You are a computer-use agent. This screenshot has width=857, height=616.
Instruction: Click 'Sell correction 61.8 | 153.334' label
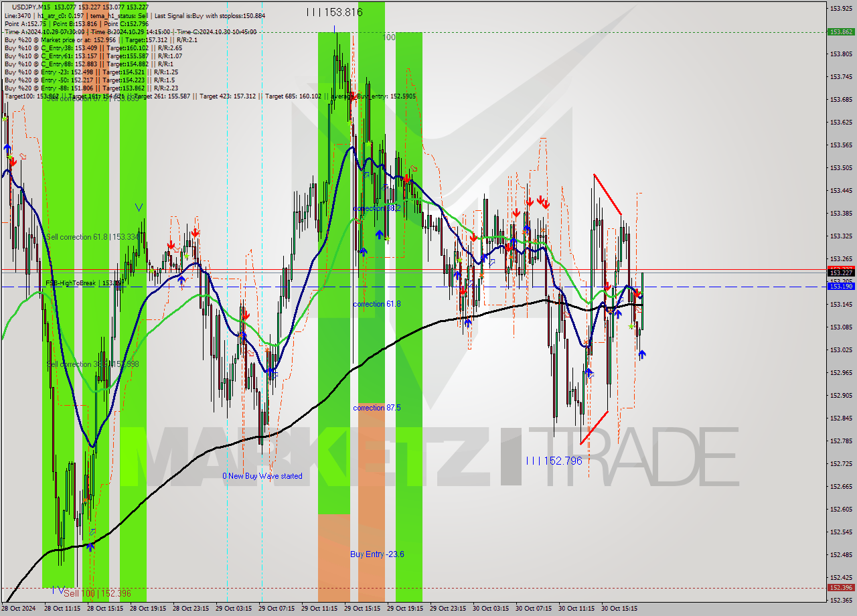coord(92,237)
